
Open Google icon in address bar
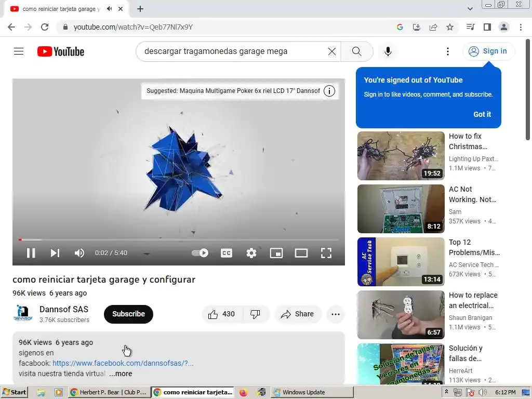[400, 27]
